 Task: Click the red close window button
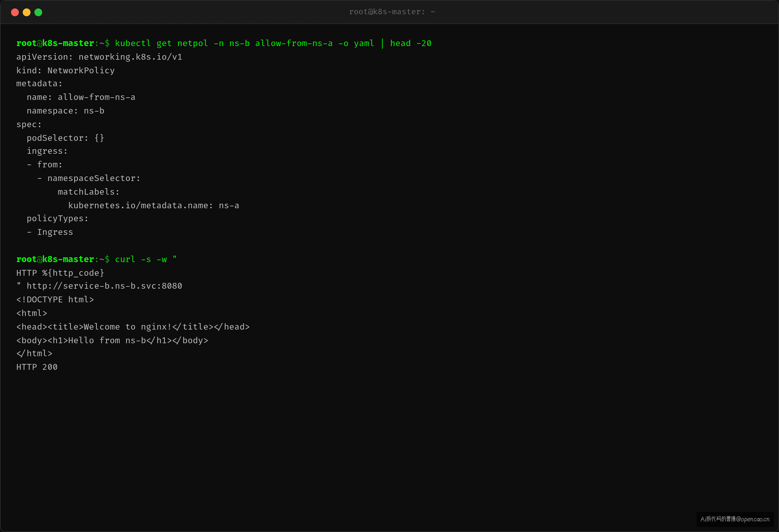click(x=15, y=12)
